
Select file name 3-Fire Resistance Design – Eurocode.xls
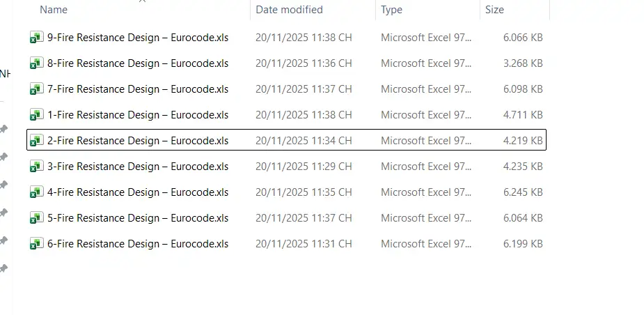coord(138,167)
